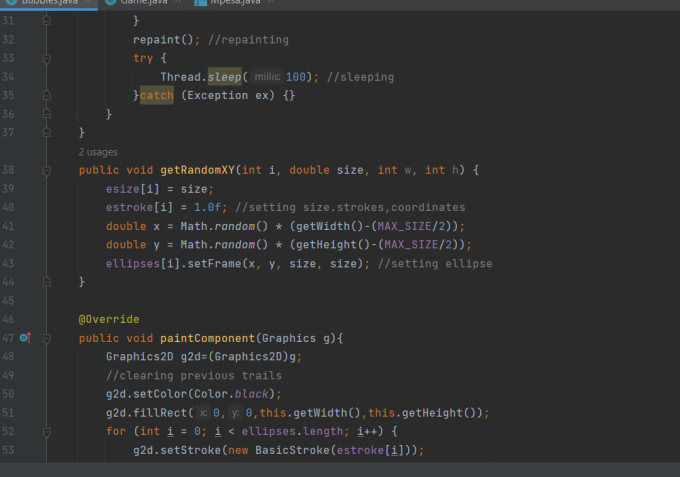Click 'double size' parameter on line 38

pyautogui.click(x=326, y=170)
